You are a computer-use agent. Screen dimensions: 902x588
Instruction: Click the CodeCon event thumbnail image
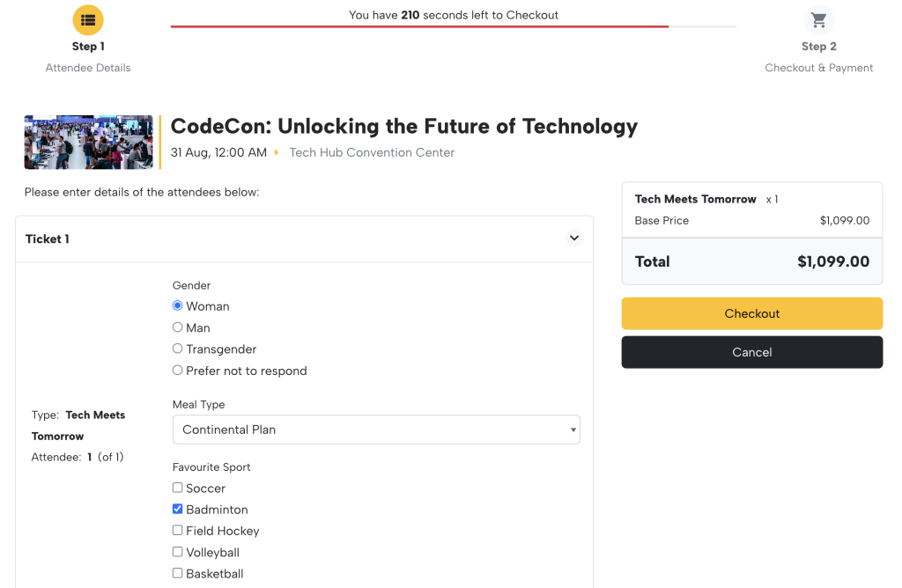pyautogui.click(x=88, y=142)
